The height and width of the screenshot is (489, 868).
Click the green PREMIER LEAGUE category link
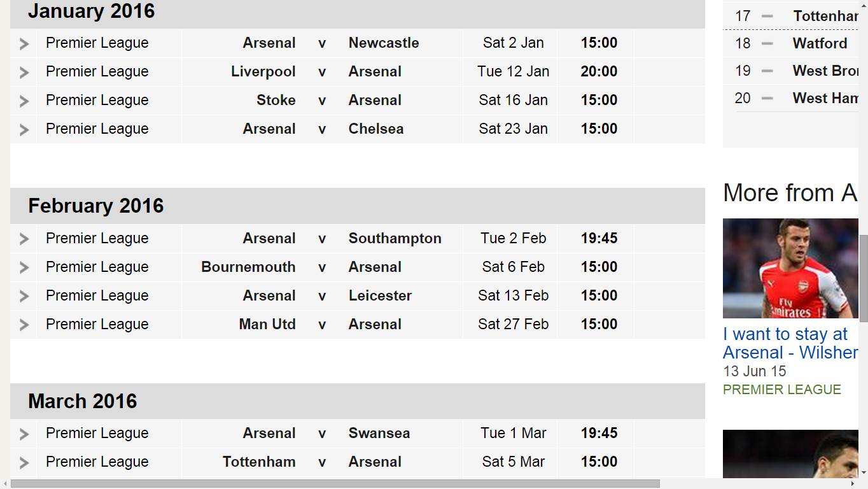(782, 390)
